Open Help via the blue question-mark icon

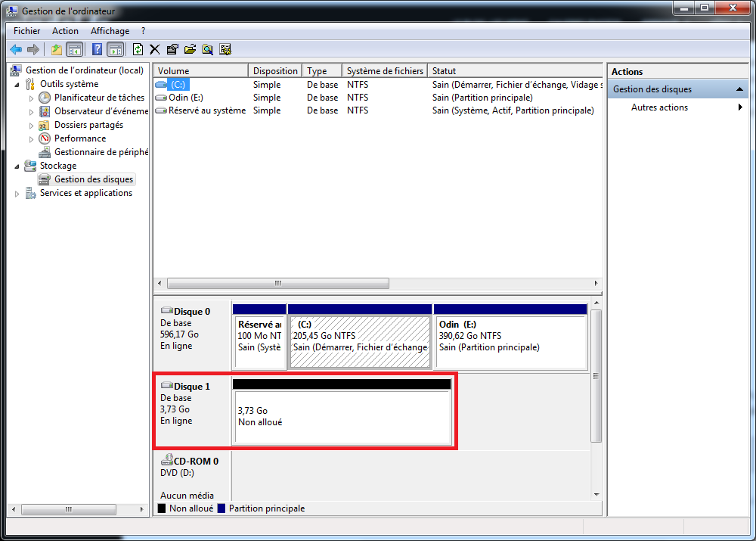point(97,49)
